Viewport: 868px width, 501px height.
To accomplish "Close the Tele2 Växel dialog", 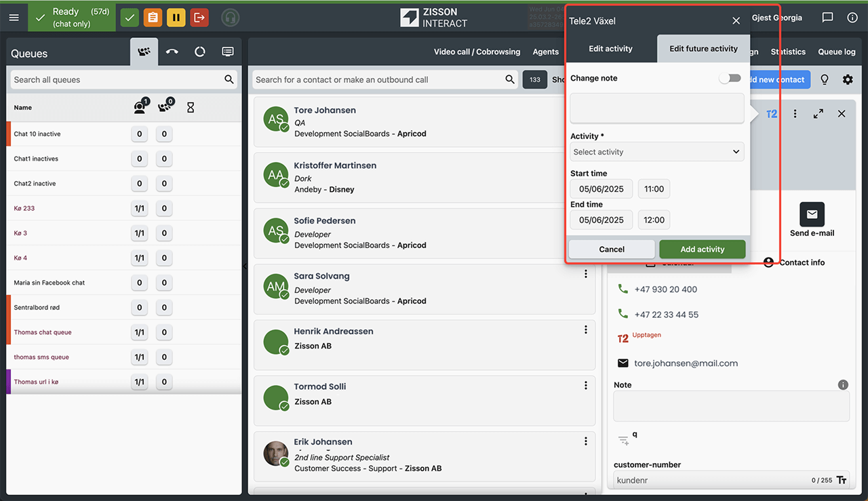I will [x=736, y=21].
